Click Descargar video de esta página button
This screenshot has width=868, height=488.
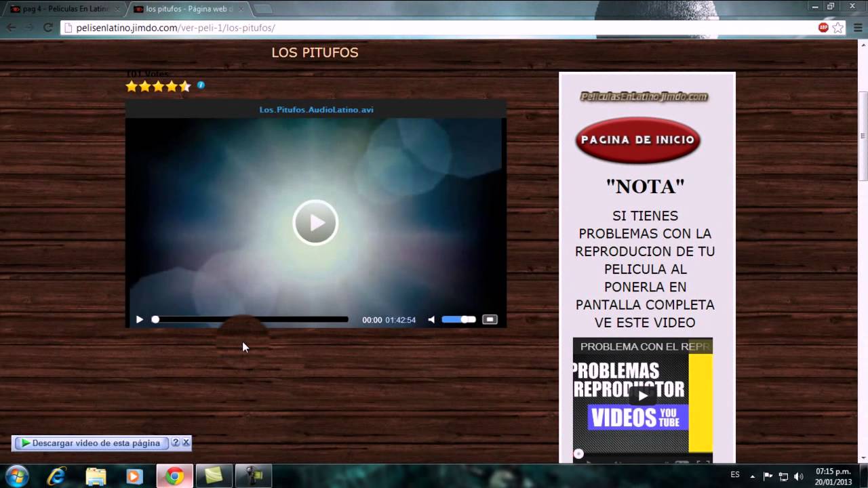coord(90,443)
